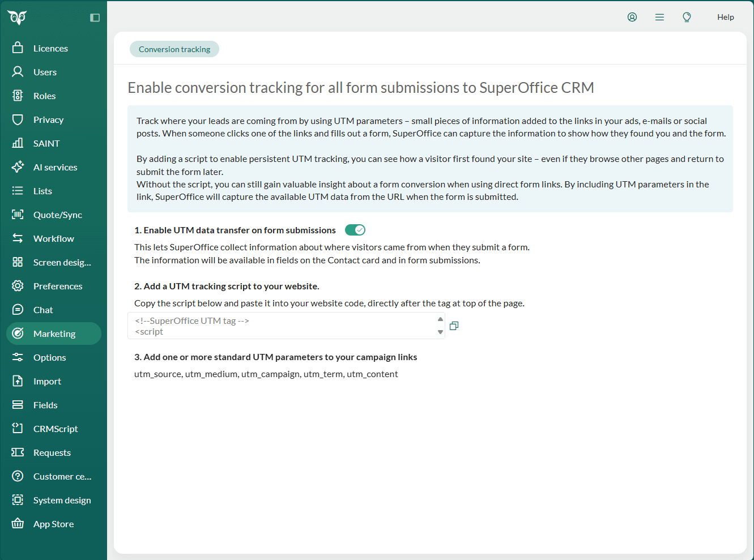Open the Users section
The height and width of the screenshot is (560, 754).
45,72
